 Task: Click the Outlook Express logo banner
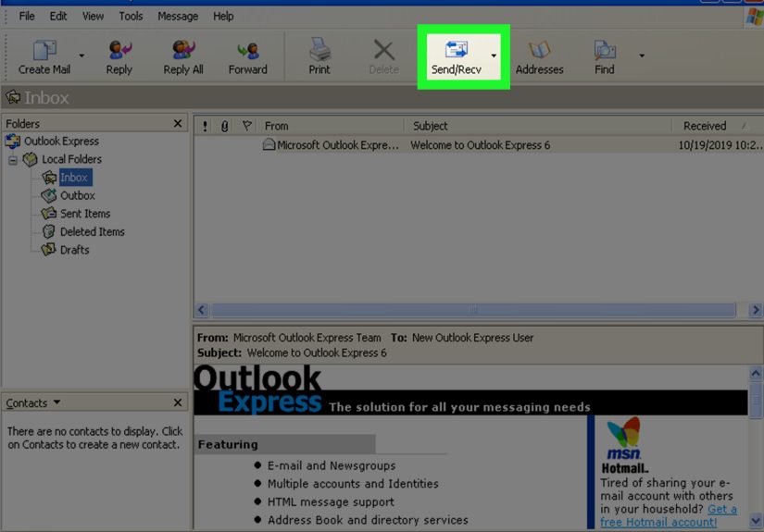coord(257,389)
